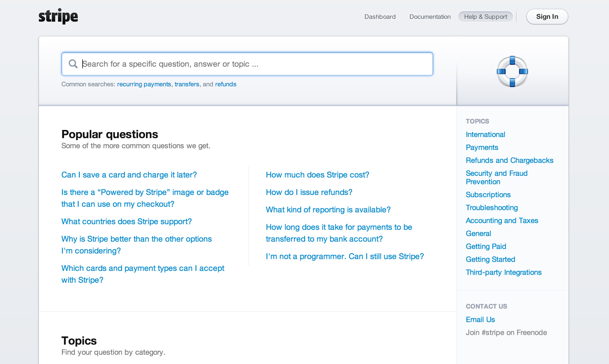The height and width of the screenshot is (364, 609).
Task: Open 'How much does Stripe cost?' question
Action: 317,175
